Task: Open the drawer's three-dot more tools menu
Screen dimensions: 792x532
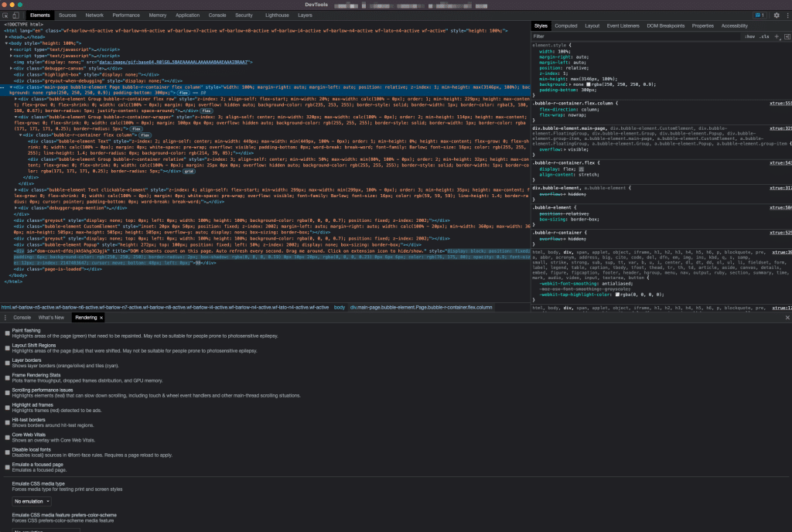Action: point(5,317)
